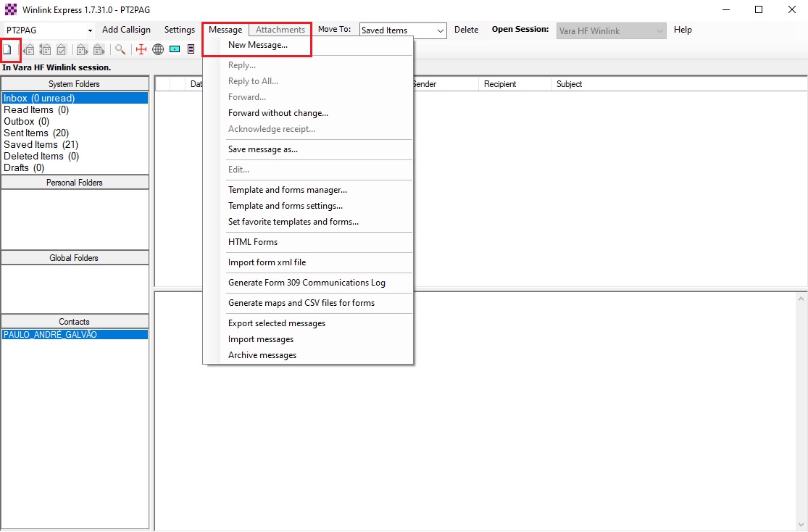The width and height of the screenshot is (808, 532).
Task: Click the Subject column header
Action: click(x=569, y=84)
